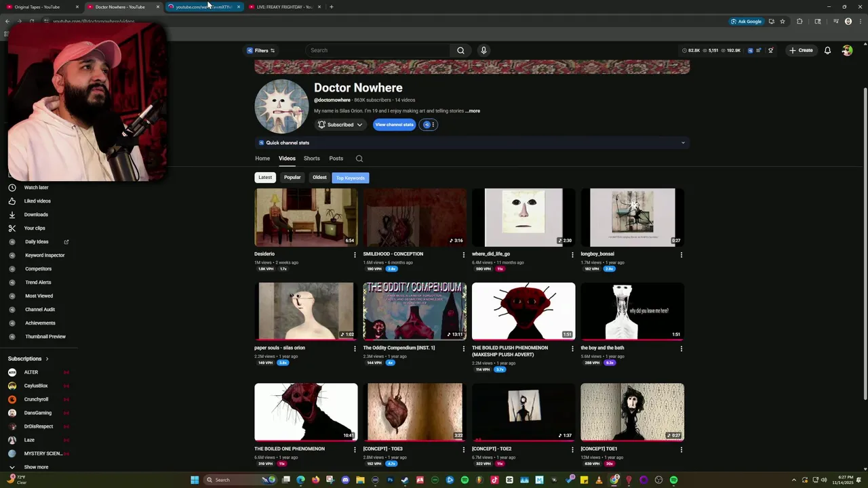Open vidIQ options beside View channel stats
The width and height of the screenshot is (868, 488).
[x=429, y=125]
